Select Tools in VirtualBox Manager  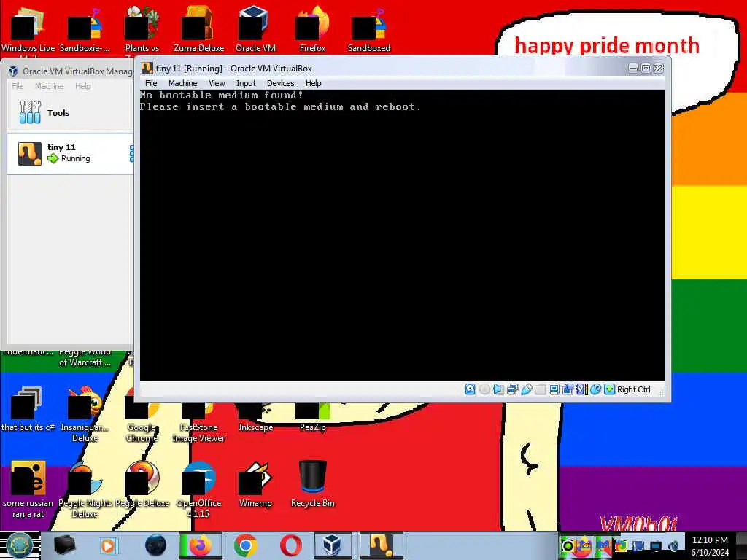coord(71,113)
